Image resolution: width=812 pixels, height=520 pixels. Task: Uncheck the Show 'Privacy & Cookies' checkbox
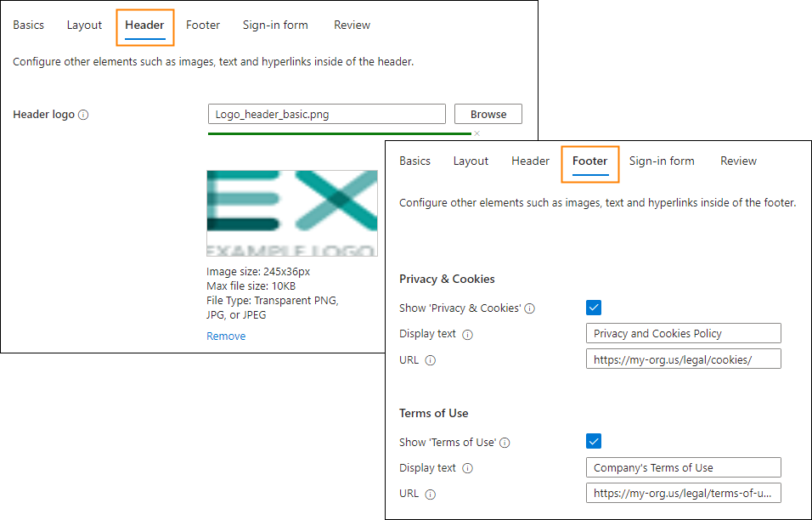pos(594,308)
